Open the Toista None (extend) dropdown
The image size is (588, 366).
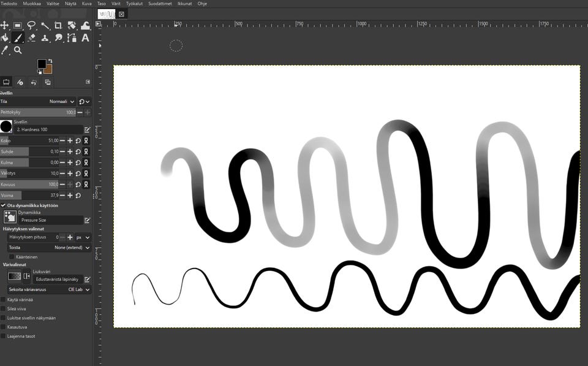pyautogui.click(x=50, y=248)
